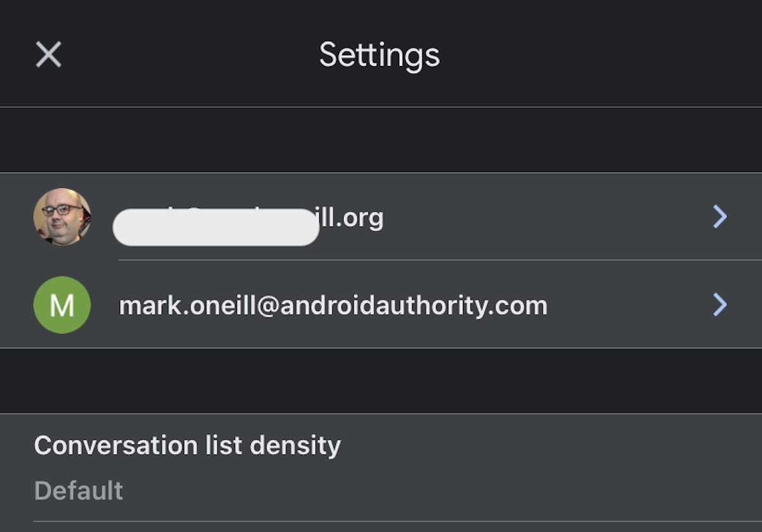Close Settings with the X icon

(x=48, y=55)
